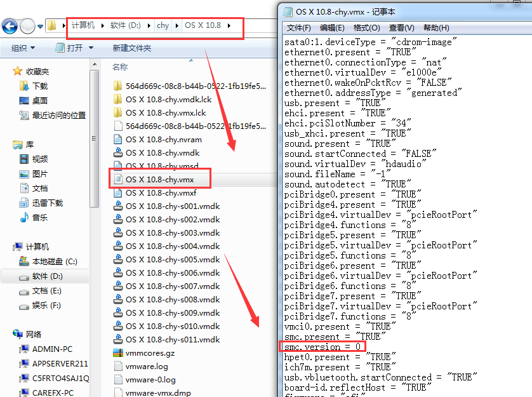Screen dimensions: 532x397
Task: Select OS X 10.8-chy.vmdk disk file
Action: click(x=157, y=153)
